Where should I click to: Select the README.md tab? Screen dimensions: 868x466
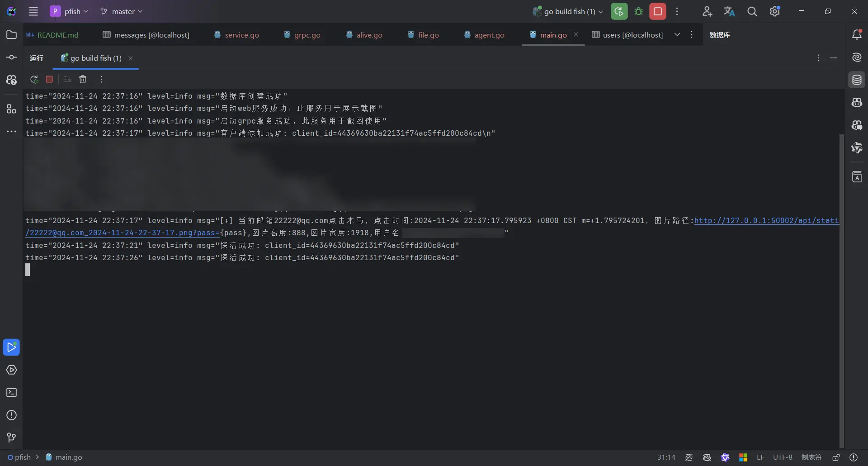point(52,35)
